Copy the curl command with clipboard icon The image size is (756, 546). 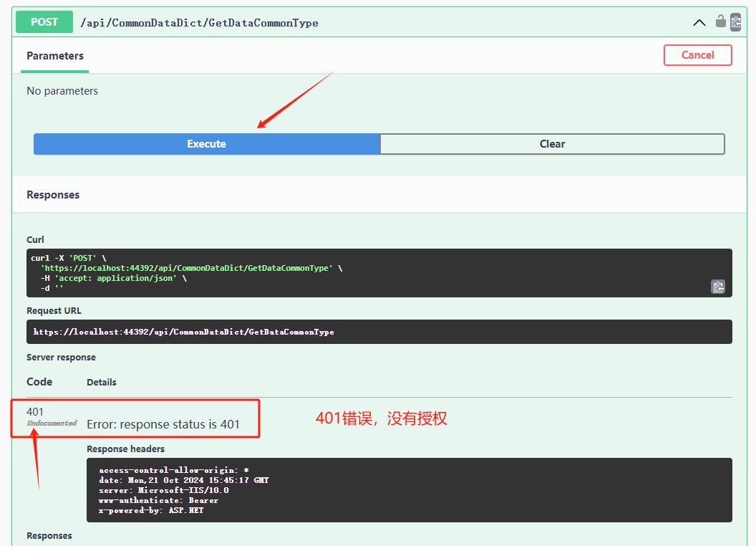pyautogui.click(x=718, y=287)
